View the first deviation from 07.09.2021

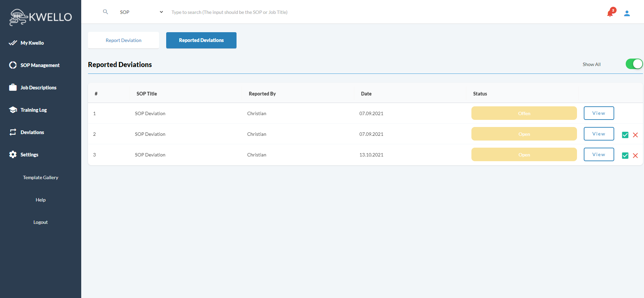598,113
